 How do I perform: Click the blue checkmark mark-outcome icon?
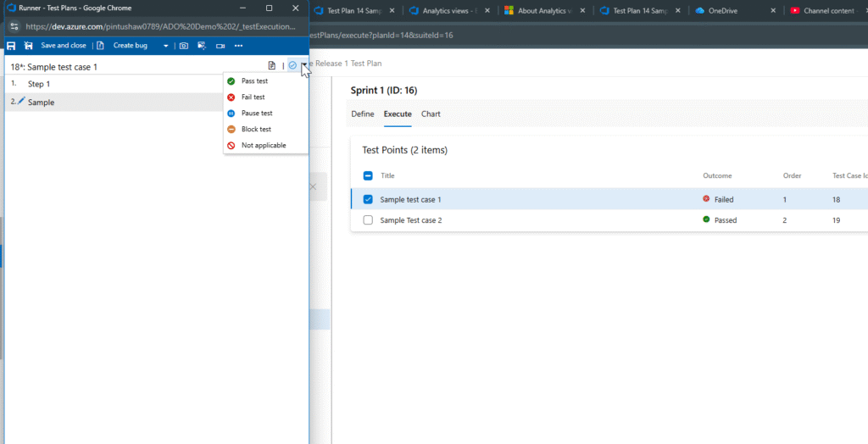pos(292,65)
